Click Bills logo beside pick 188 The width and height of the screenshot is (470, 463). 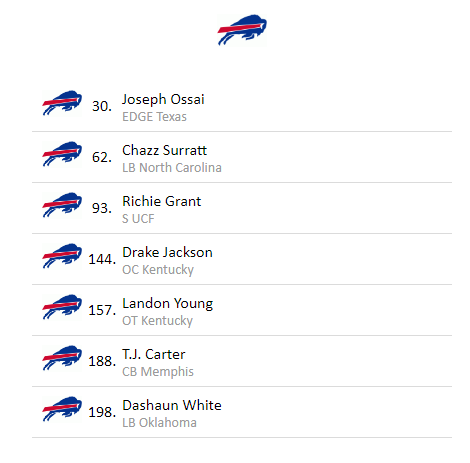[x=62, y=358]
